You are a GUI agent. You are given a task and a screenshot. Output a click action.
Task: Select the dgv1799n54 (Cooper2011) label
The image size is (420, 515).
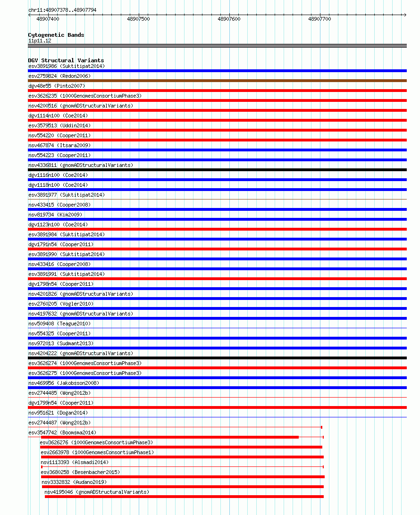point(61,403)
